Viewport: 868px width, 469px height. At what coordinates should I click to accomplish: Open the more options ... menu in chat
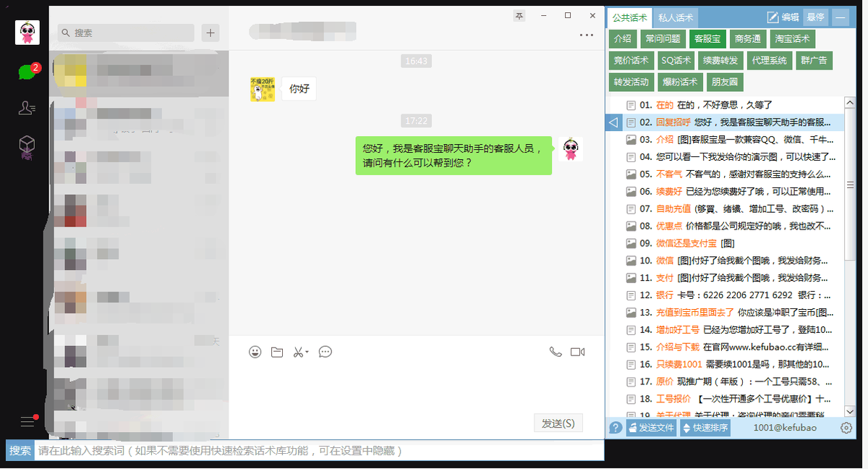point(586,35)
